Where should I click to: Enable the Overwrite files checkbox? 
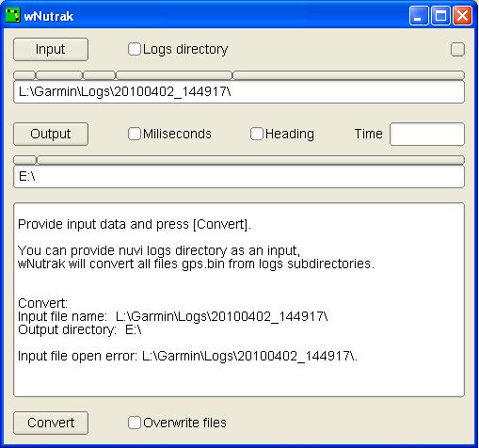click(135, 423)
